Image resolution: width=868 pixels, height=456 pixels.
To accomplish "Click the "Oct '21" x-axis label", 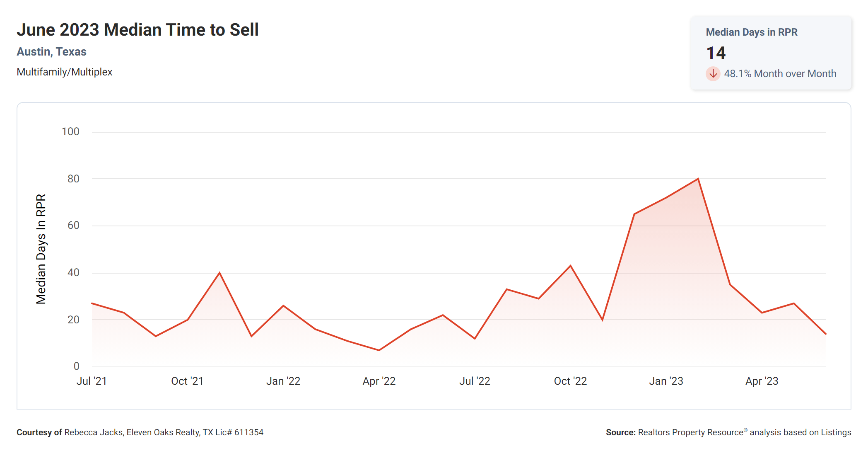I will (x=187, y=381).
